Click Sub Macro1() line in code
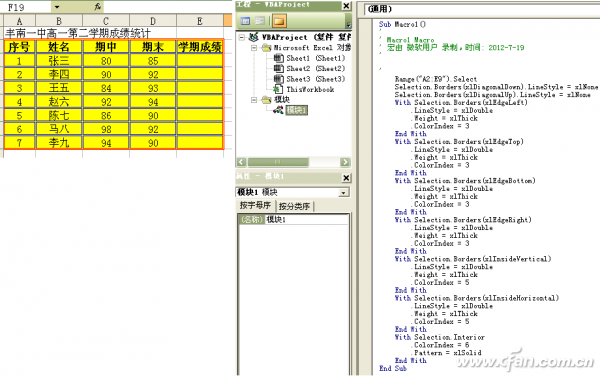 point(402,24)
